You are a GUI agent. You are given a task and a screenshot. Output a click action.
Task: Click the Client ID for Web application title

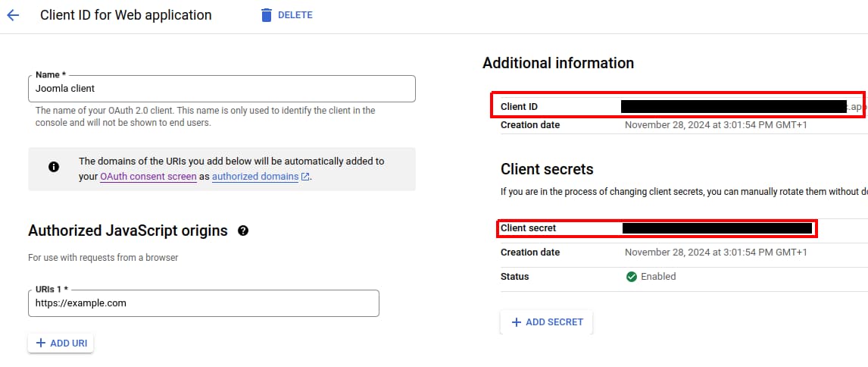126,15
